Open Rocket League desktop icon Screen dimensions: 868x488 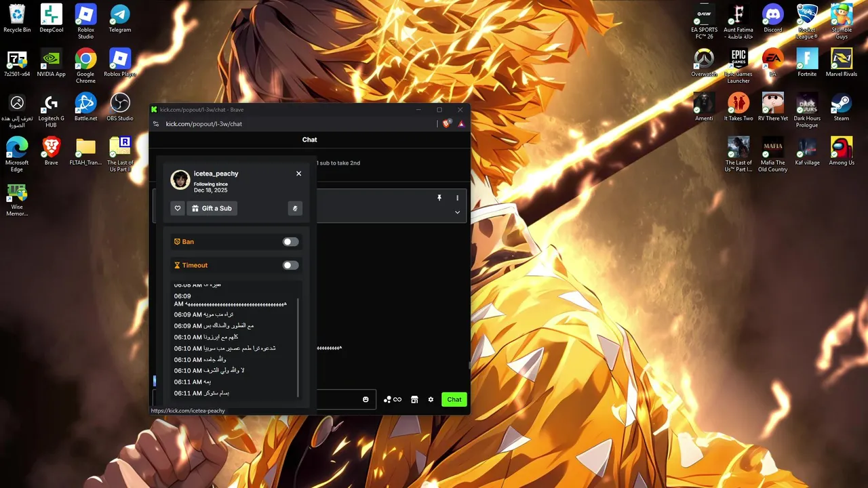807,22
